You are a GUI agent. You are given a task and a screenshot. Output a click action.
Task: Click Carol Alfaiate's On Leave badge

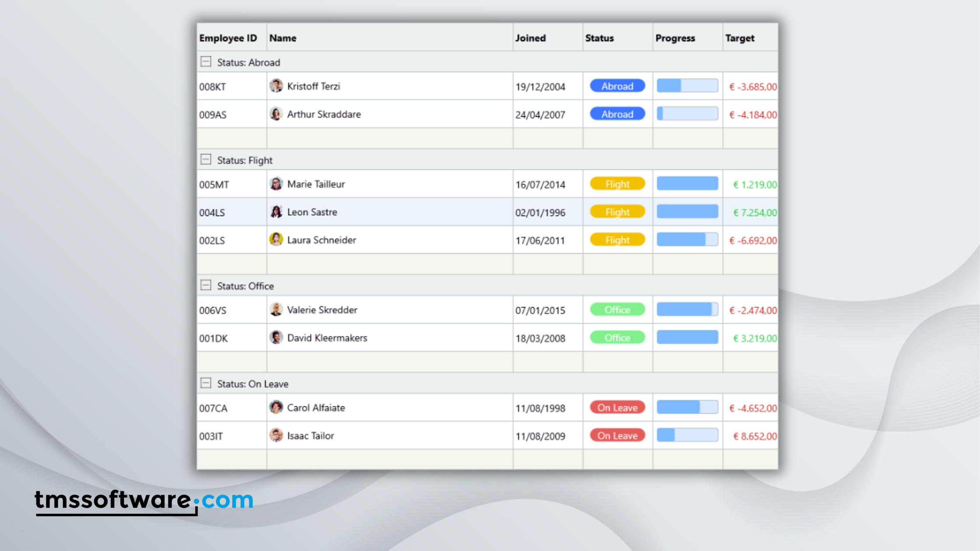617,408
